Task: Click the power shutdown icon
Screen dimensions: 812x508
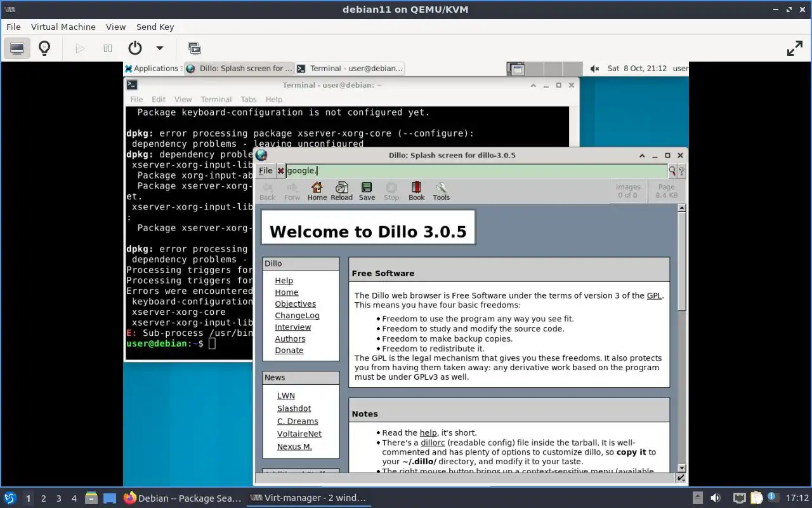Action: point(134,48)
